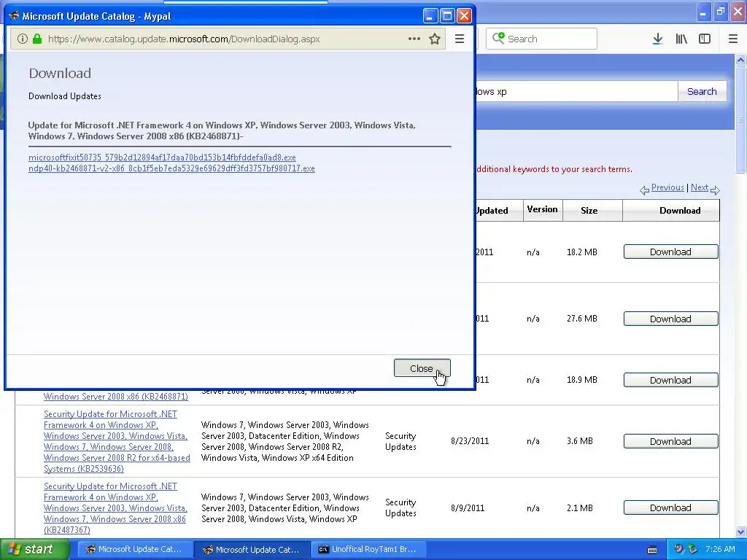Download the ndp40-kb2468871-v2-x86 exe file
Image resolution: width=747 pixels, height=560 pixels.
click(x=171, y=168)
